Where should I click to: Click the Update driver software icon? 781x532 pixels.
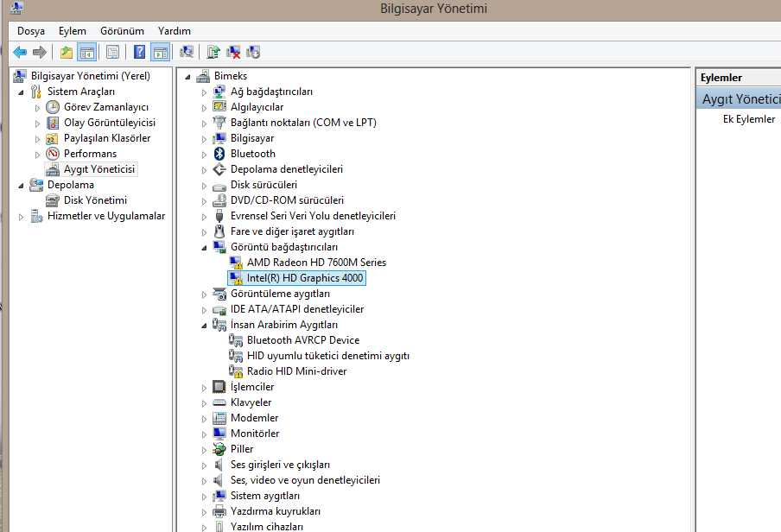point(213,52)
